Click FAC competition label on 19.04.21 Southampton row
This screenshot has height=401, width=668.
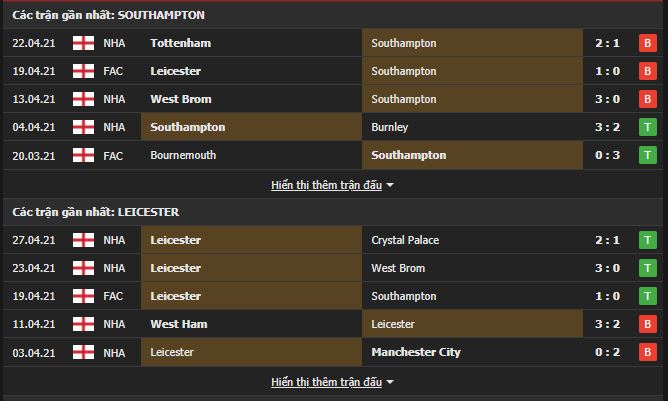tap(113, 71)
